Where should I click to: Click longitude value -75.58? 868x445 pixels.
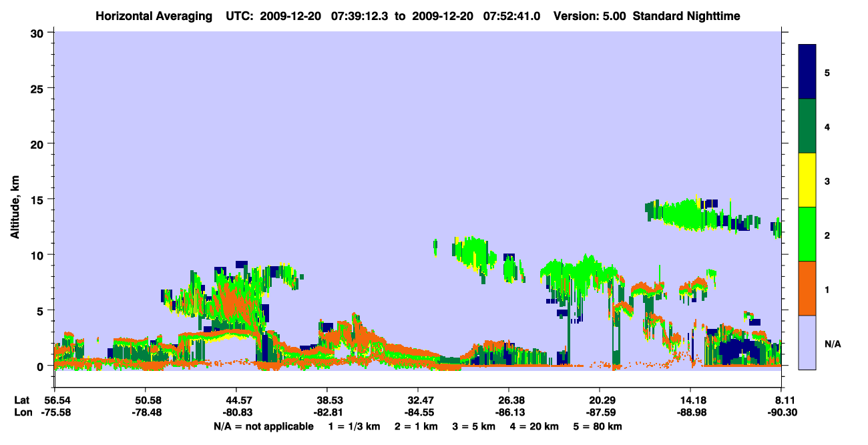[x=55, y=413]
